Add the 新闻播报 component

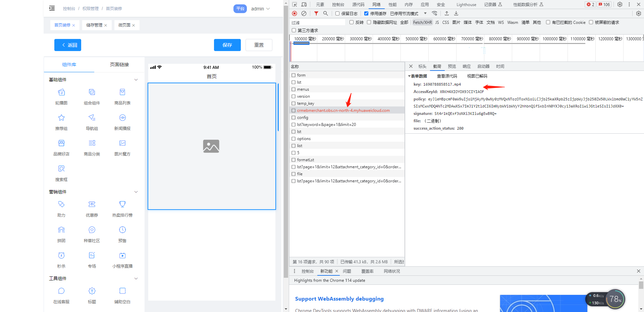pos(122,122)
